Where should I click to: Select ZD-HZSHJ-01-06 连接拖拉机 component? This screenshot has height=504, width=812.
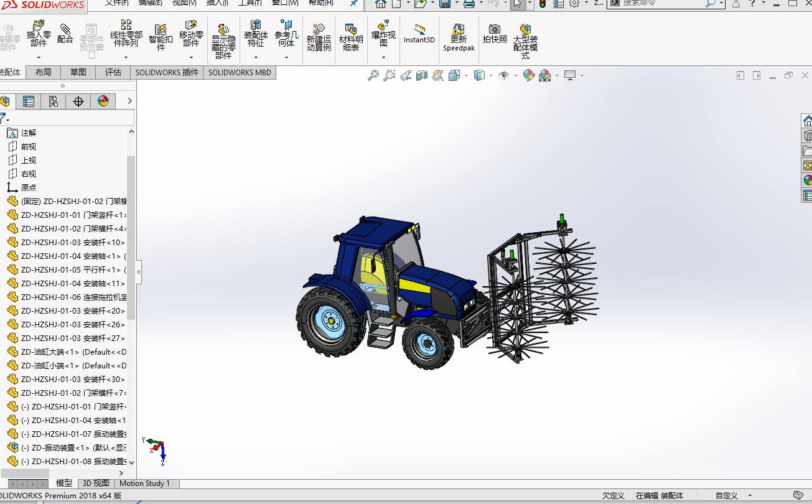(x=67, y=297)
